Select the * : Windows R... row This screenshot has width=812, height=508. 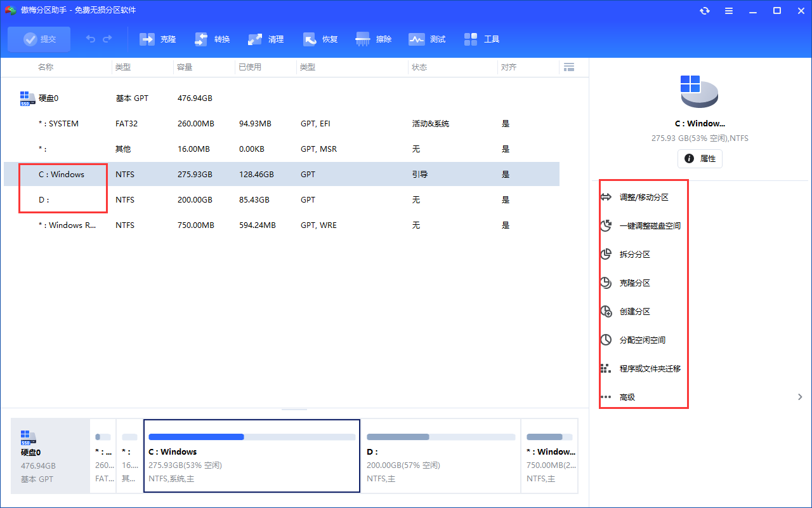(282, 225)
